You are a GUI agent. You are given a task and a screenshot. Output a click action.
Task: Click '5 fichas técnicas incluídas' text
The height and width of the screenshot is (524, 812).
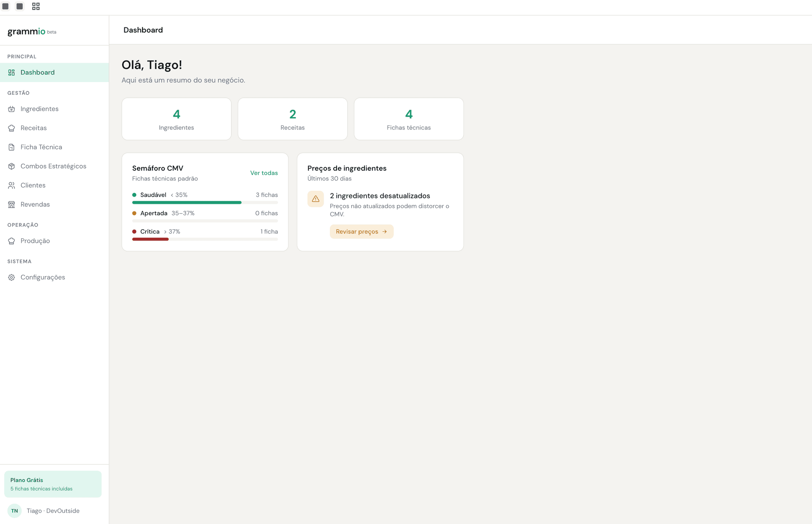click(41, 489)
